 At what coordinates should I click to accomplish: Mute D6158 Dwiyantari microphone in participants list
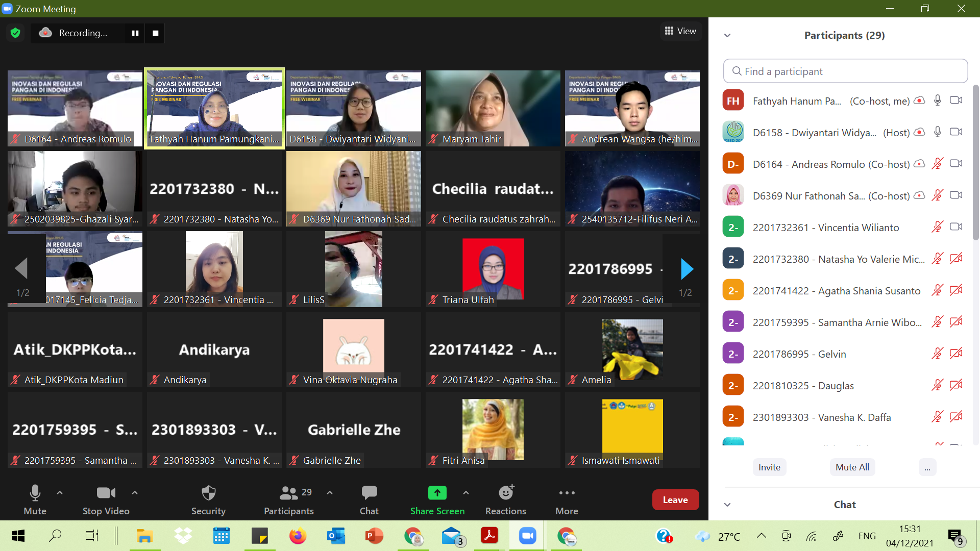(x=938, y=132)
